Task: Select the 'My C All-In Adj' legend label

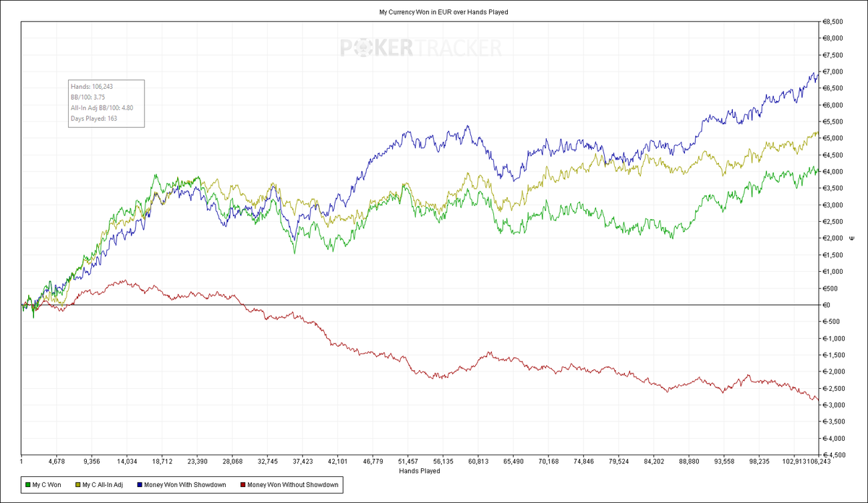Action: [103, 484]
